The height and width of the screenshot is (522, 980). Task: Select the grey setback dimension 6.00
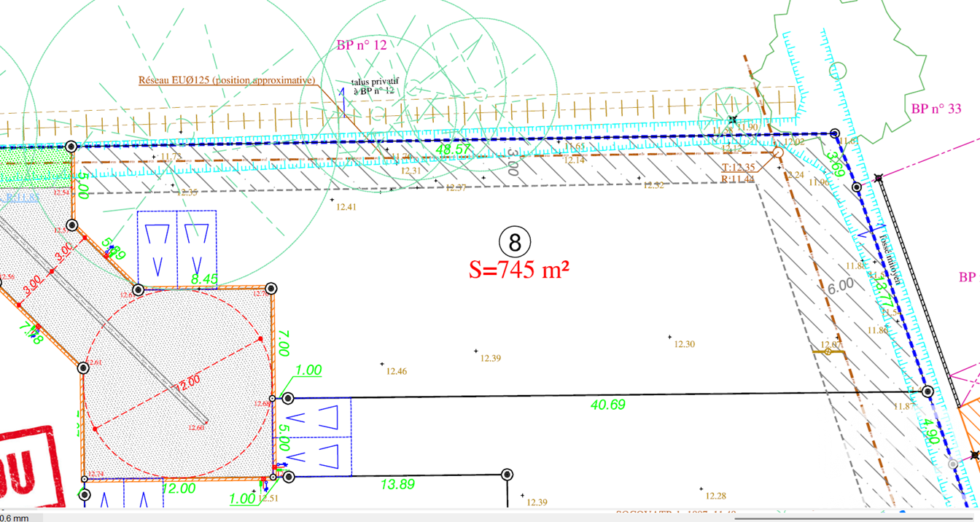point(840,286)
